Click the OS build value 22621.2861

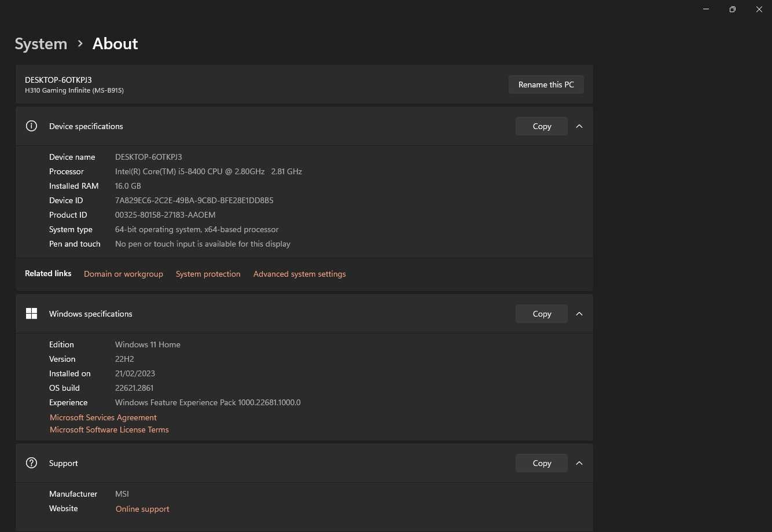(134, 388)
